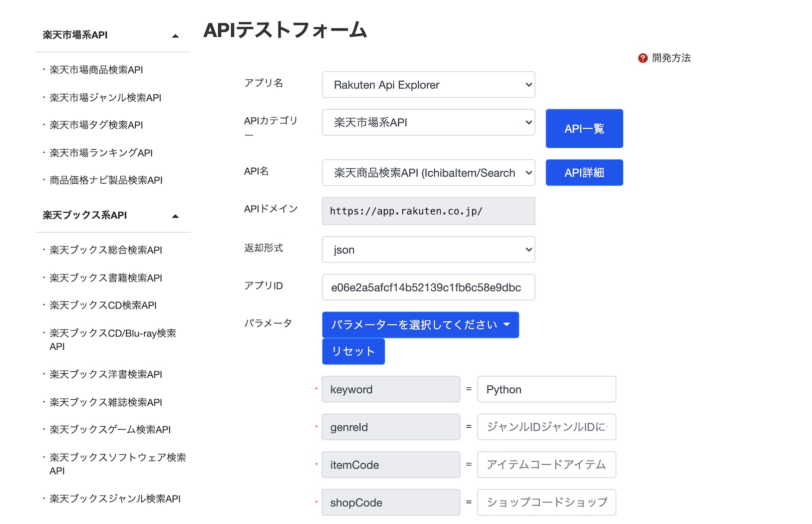Open the API名 dropdown

[x=428, y=173]
